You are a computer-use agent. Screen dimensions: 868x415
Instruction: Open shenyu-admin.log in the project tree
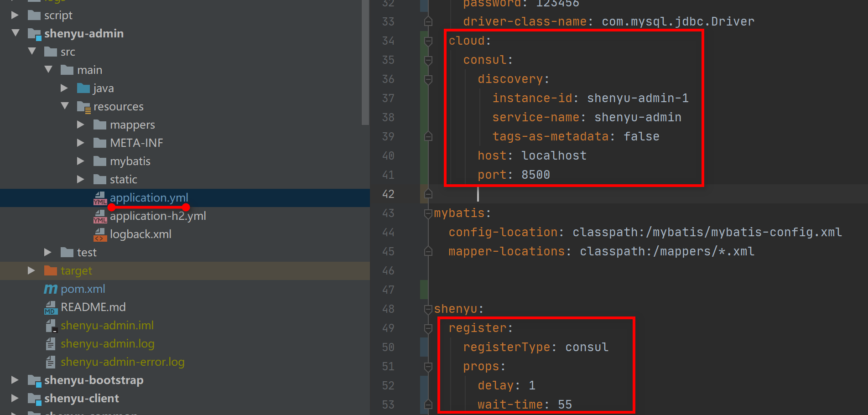tap(107, 344)
